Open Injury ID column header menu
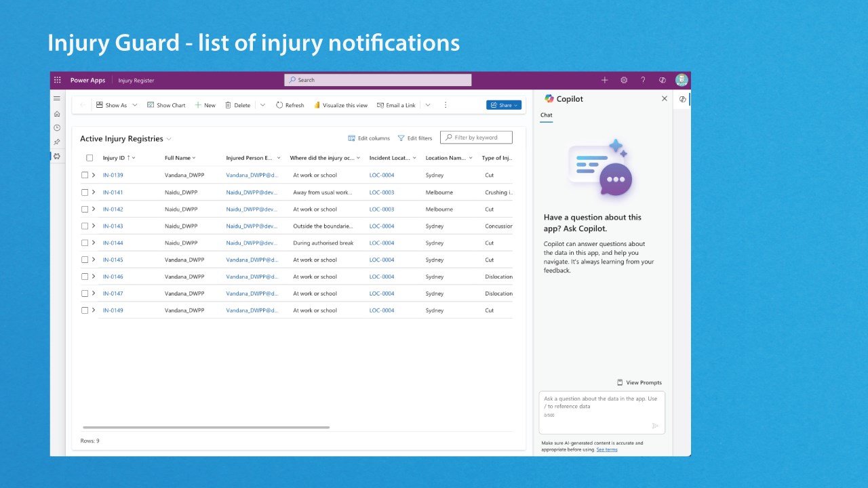This screenshot has height=488, width=868. click(x=119, y=158)
